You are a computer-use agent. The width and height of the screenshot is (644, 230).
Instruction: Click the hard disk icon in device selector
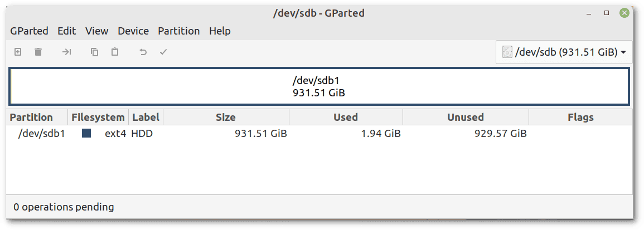point(507,52)
